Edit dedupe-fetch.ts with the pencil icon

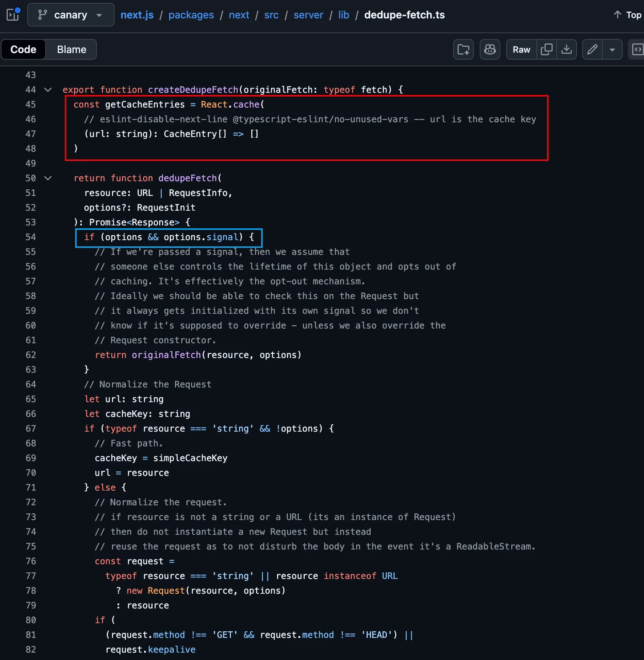pos(592,49)
